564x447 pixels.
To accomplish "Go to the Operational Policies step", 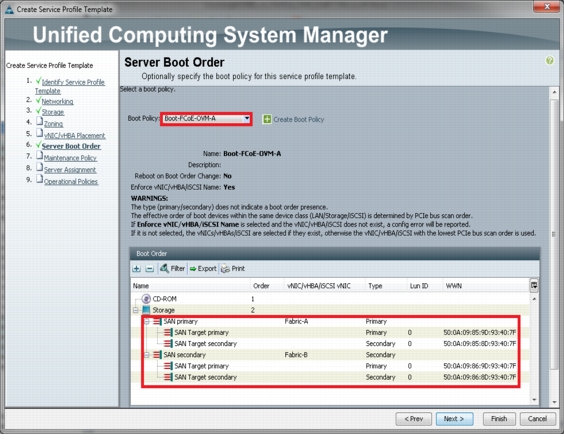I will [71, 182].
